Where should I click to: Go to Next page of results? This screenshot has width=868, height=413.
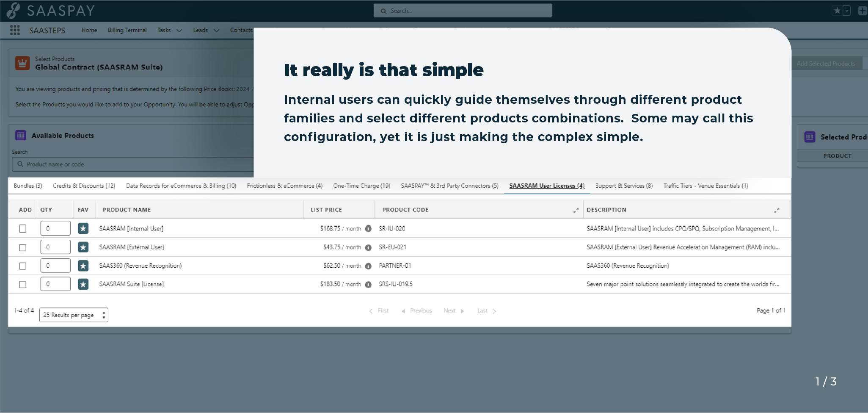[454, 310]
